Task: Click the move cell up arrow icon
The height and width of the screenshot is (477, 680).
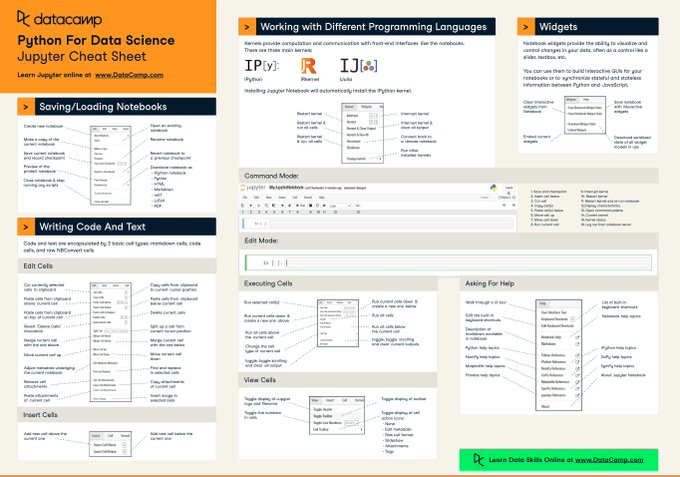Action: 282,206
